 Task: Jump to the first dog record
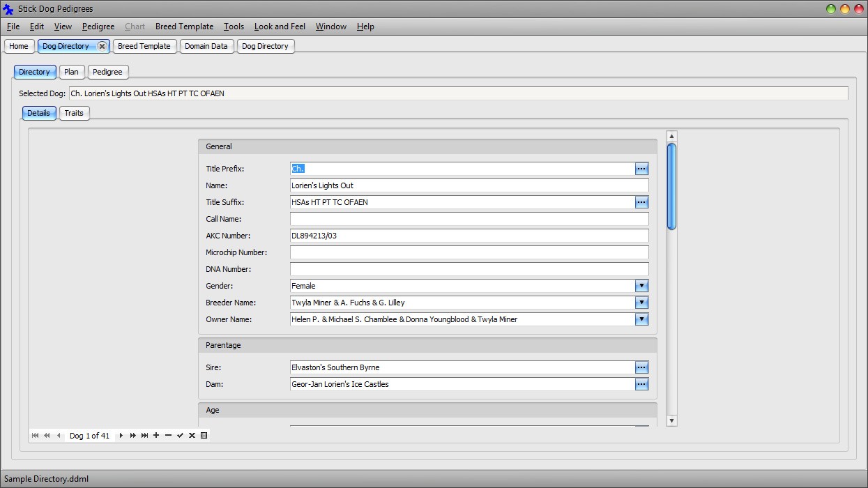click(x=35, y=435)
